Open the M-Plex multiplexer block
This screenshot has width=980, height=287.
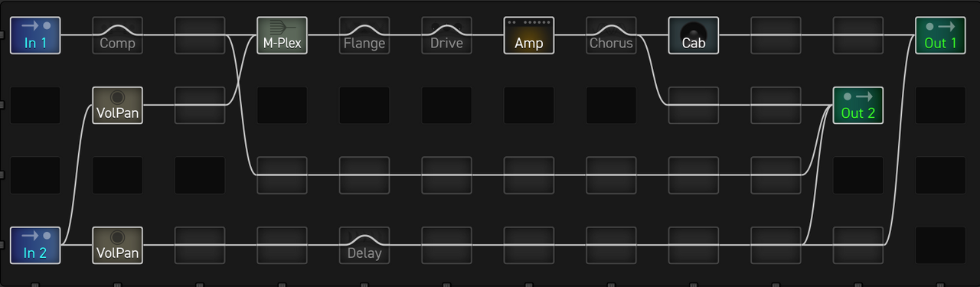(282, 35)
